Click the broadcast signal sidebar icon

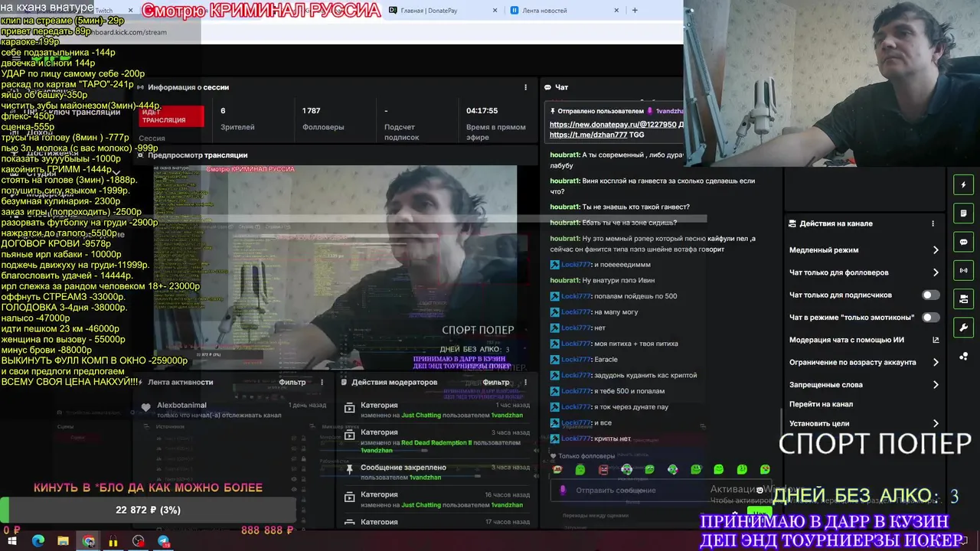(964, 270)
